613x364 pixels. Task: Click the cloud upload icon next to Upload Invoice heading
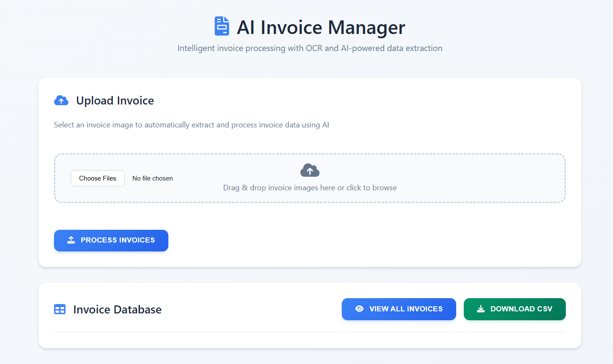61,100
